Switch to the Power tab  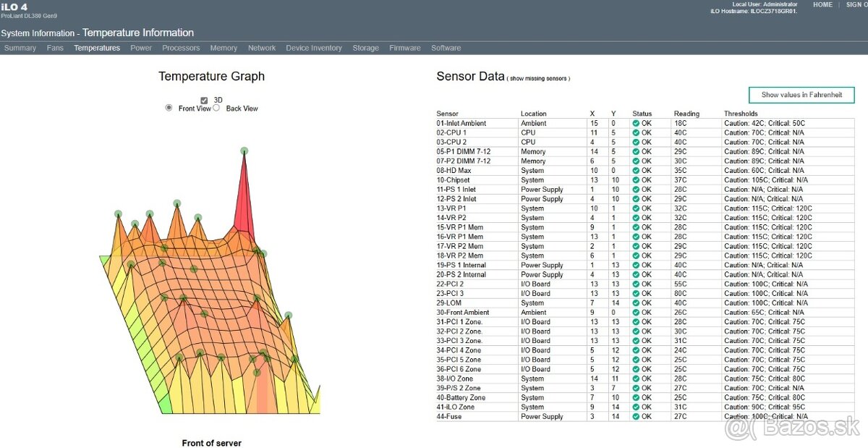pos(141,48)
